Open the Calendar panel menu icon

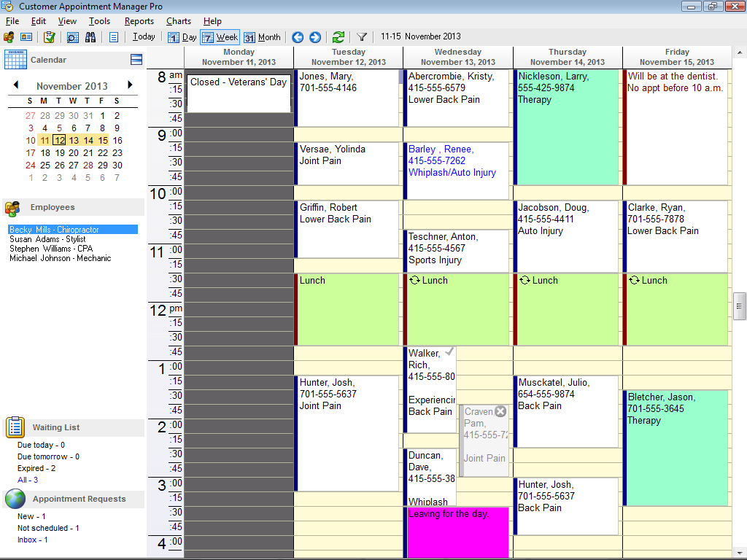136,59
